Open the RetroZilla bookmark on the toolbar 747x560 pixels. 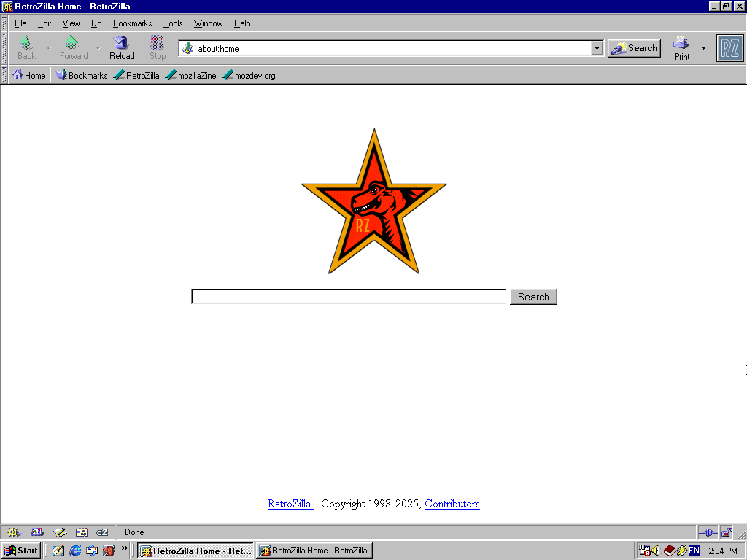tap(136, 75)
